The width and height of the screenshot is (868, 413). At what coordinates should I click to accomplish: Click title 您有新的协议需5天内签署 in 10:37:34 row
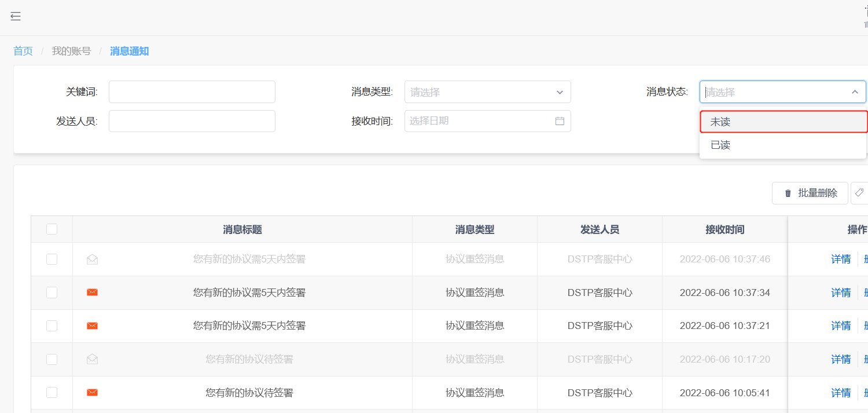pos(249,293)
